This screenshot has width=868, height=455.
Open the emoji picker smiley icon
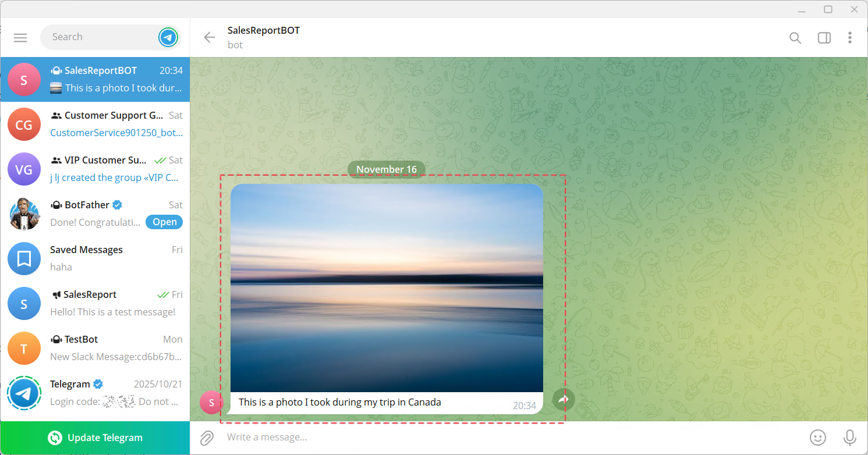[x=818, y=438]
